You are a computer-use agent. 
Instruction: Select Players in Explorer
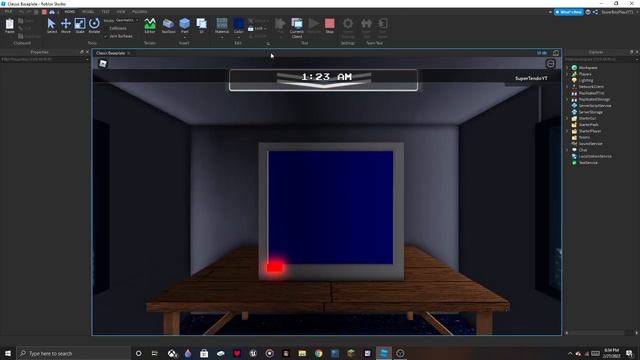pos(584,74)
